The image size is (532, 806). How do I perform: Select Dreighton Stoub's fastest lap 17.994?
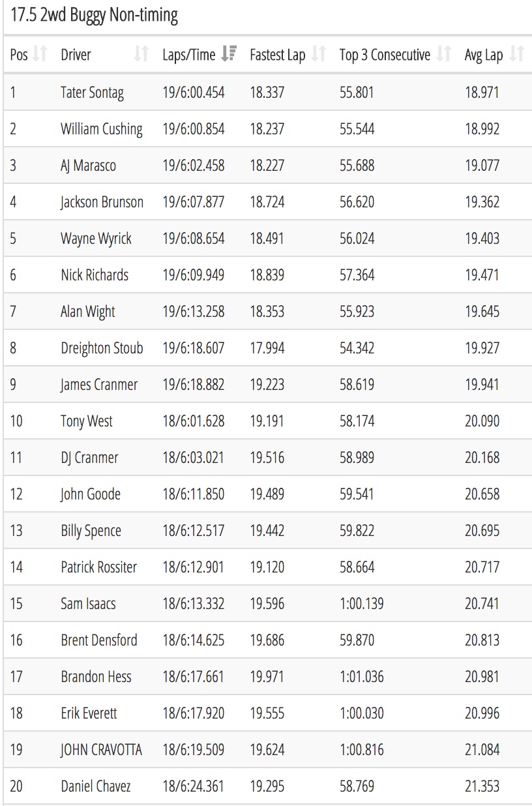267,348
